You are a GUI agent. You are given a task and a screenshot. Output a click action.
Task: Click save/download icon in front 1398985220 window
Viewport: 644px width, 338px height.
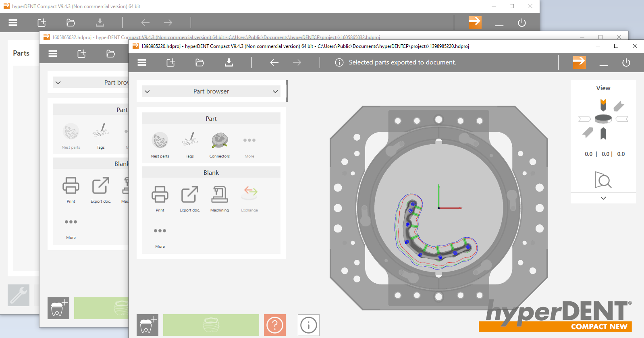229,62
